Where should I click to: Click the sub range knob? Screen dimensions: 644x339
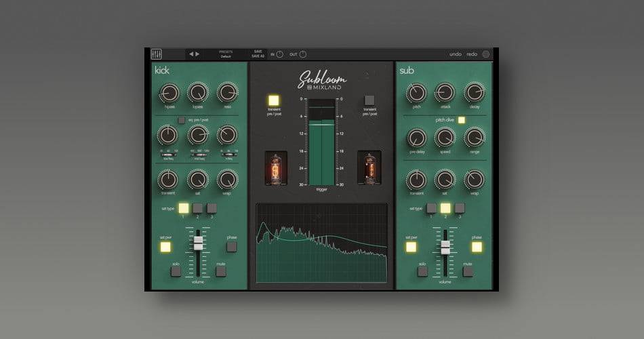tap(475, 138)
